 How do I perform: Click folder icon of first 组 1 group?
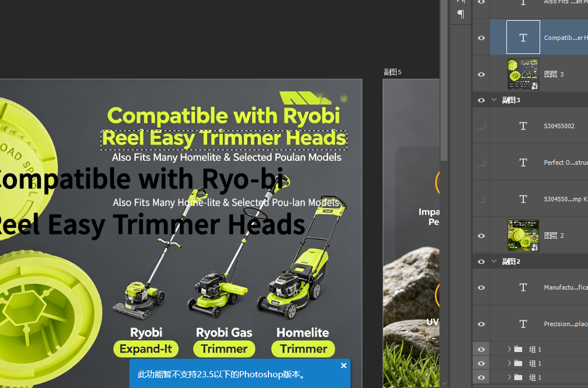point(518,349)
